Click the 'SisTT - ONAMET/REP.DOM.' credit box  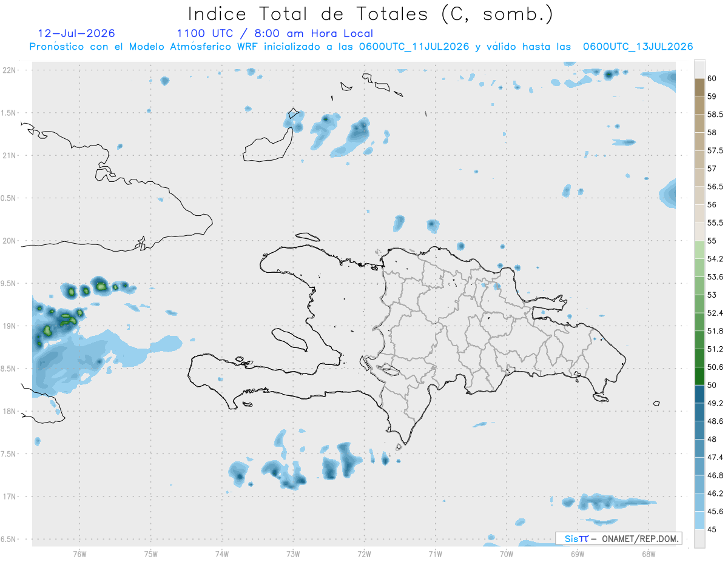coord(618,538)
